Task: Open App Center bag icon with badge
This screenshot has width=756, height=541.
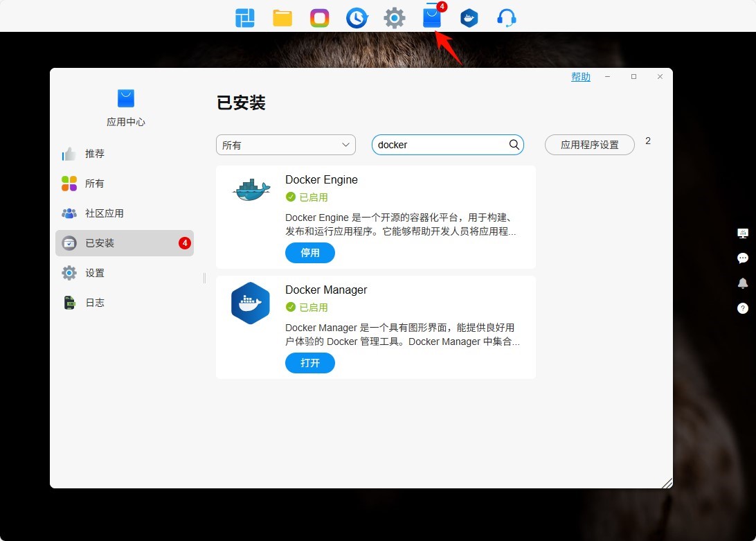Action: click(433, 17)
